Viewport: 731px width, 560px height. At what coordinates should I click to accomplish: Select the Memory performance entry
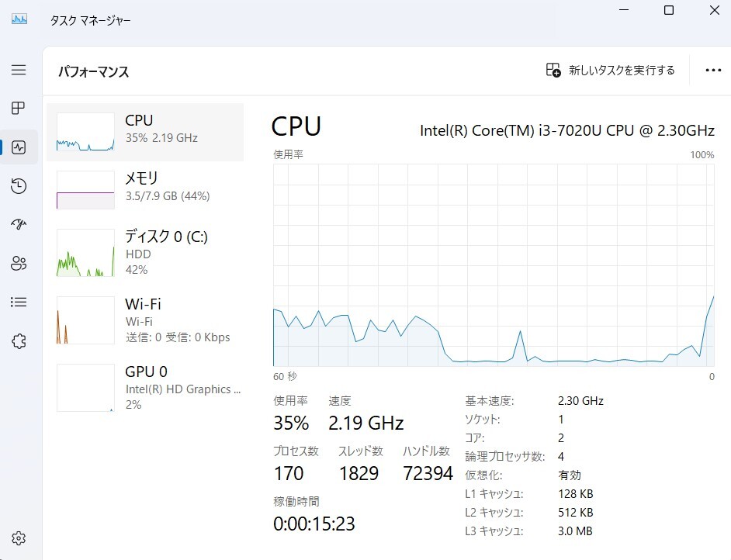click(145, 188)
